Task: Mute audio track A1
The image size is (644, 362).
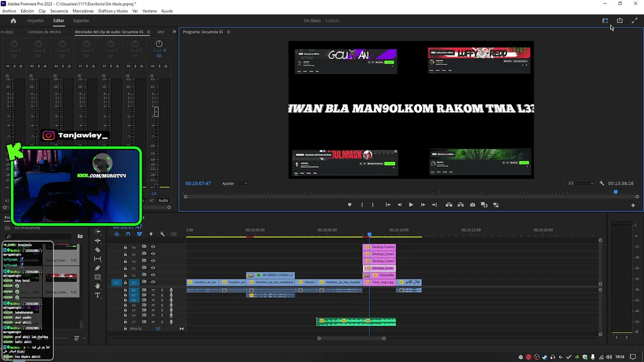Action: 153,290
